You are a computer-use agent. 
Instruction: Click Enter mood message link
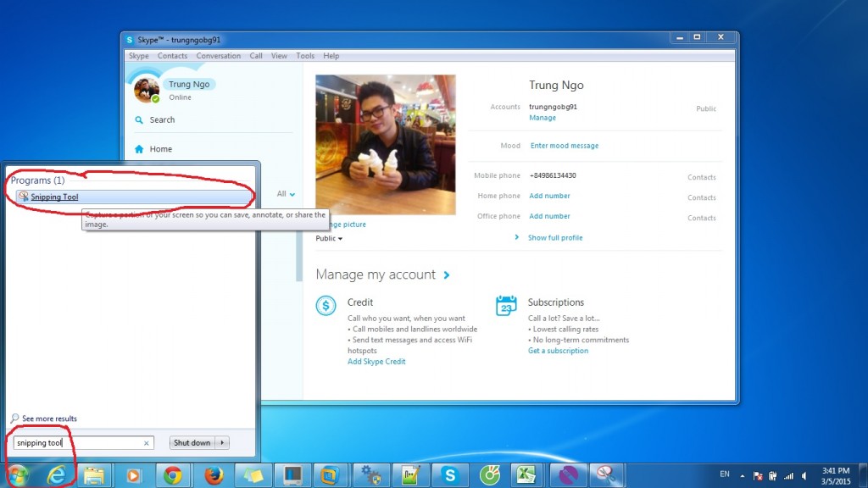click(x=564, y=146)
